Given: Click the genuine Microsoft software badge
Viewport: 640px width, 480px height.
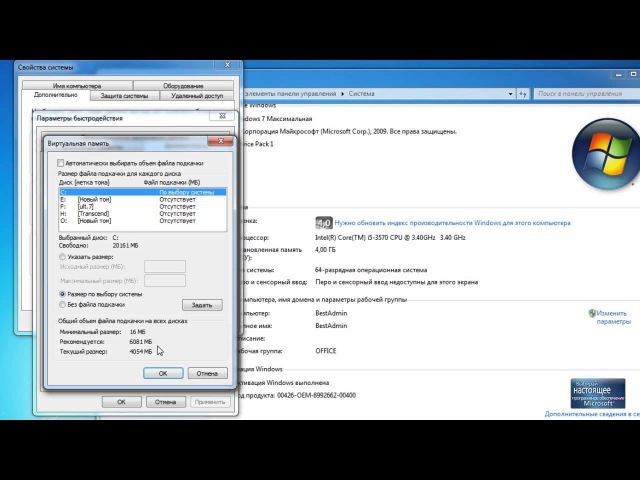Looking at the screenshot, I should pos(598,393).
